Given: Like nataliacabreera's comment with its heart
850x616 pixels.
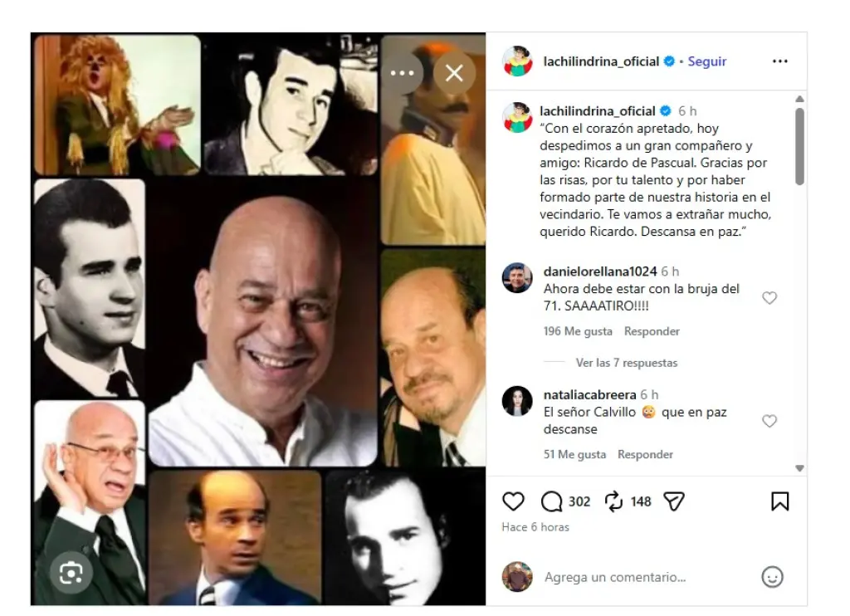Looking at the screenshot, I should (769, 421).
